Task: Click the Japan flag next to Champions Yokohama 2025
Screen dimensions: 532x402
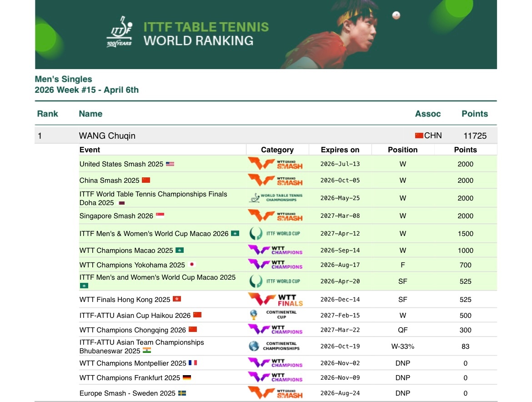Action: (x=192, y=264)
